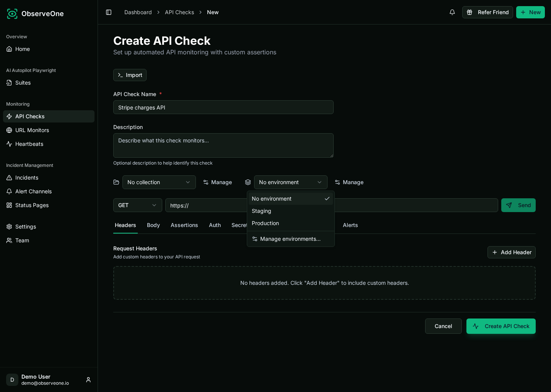
Task: Click the Heartbeats pulse icon
Action: click(x=9, y=144)
